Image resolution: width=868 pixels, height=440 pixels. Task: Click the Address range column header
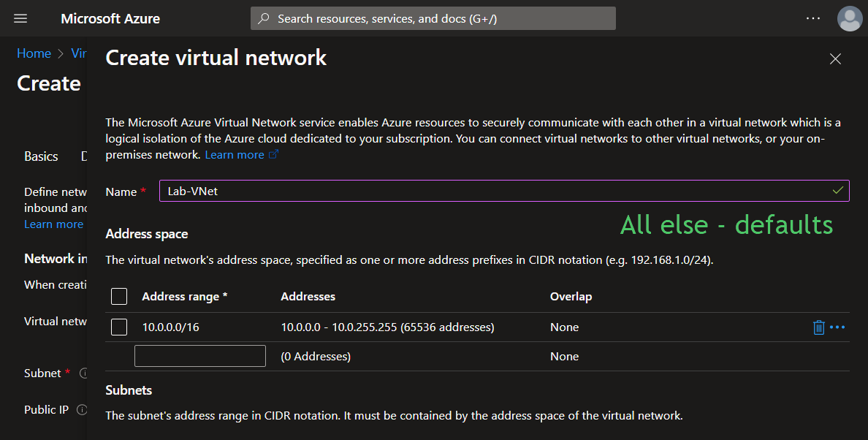(185, 297)
